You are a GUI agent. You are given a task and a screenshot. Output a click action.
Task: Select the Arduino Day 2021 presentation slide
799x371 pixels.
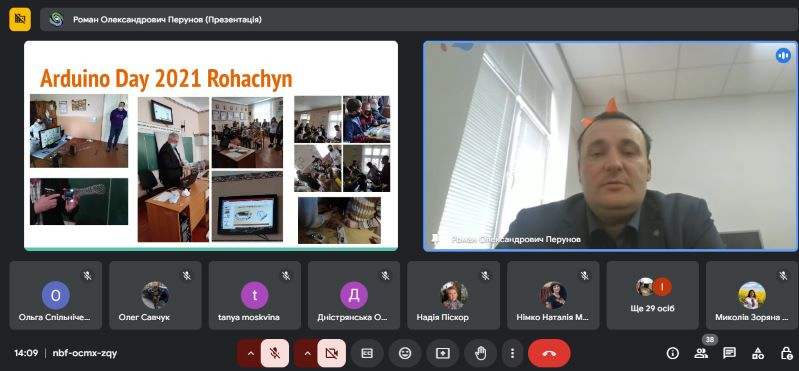pos(211,145)
